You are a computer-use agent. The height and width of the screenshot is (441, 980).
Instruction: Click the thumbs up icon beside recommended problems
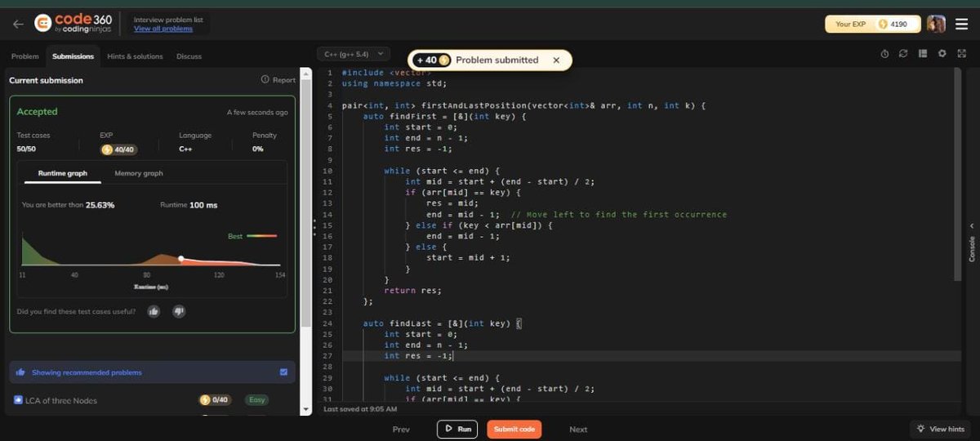tap(20, 372)
